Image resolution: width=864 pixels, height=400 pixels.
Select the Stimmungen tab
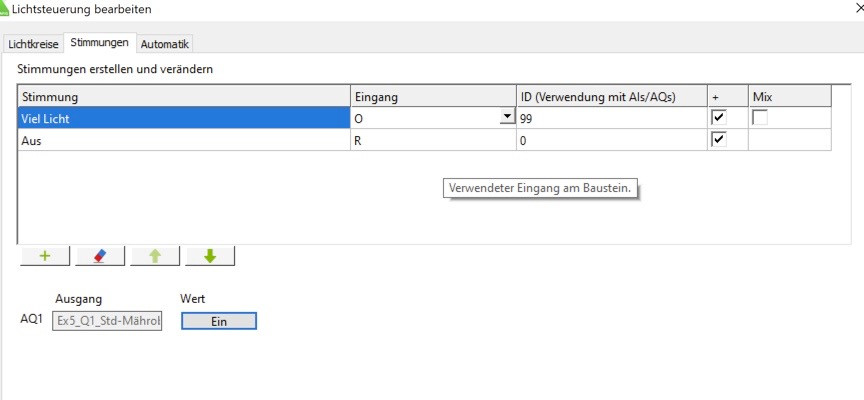(x=99, y=43)
